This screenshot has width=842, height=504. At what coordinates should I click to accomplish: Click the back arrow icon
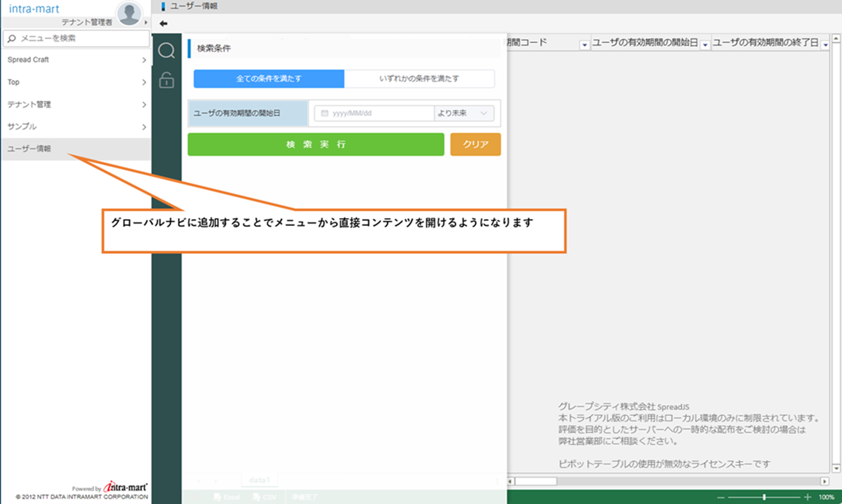tap(163, 24)
